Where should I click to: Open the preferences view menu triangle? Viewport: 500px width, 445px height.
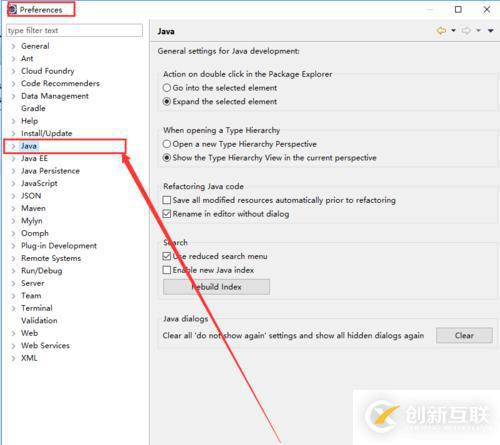[491, 31]
